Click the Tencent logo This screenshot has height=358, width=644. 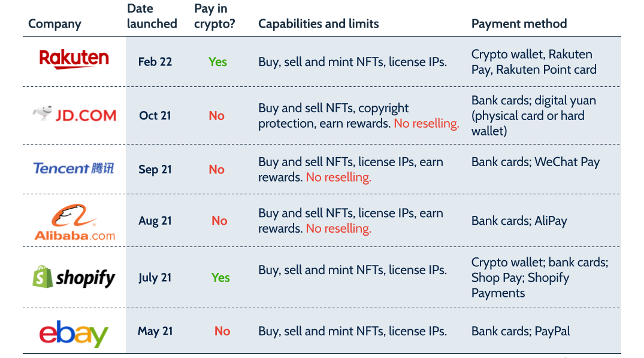pos(74,169)
